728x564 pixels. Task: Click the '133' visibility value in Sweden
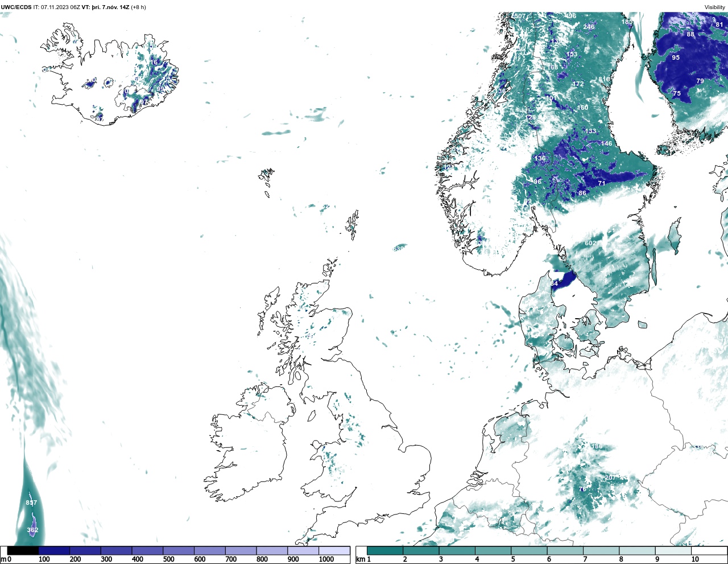coord(591,131)
